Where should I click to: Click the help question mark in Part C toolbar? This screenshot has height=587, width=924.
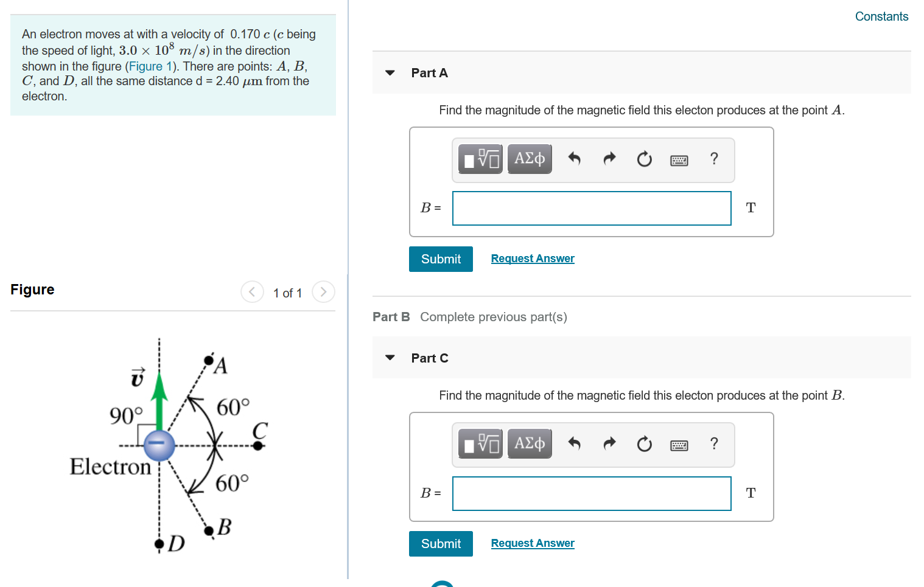point(713,444)
